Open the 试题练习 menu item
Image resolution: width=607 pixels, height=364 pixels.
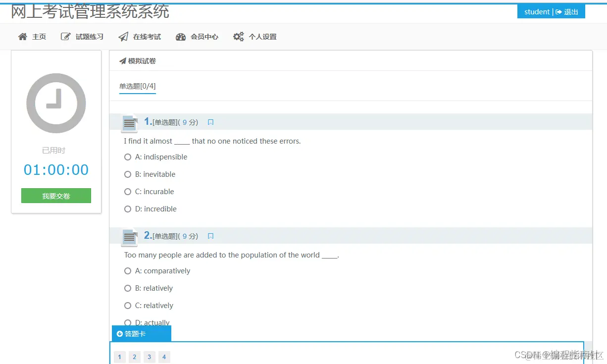coord(82,37)
